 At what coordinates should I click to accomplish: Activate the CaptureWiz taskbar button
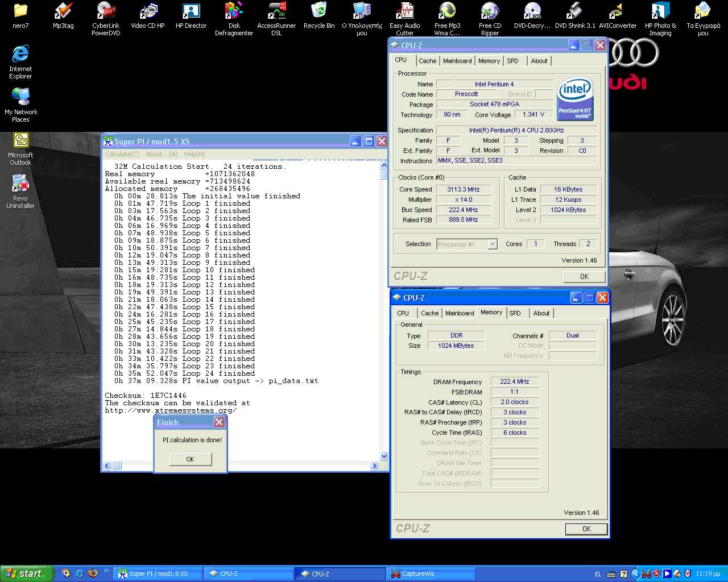(x=431, y=574)
